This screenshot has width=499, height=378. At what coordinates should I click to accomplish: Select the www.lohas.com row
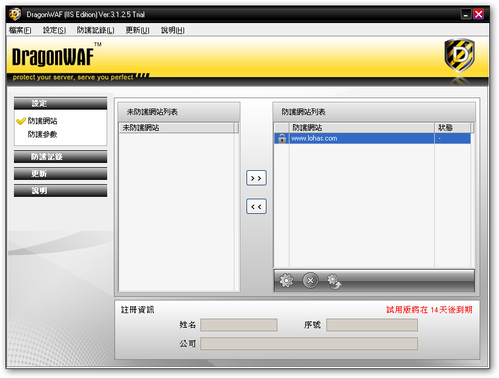point(372,138)
